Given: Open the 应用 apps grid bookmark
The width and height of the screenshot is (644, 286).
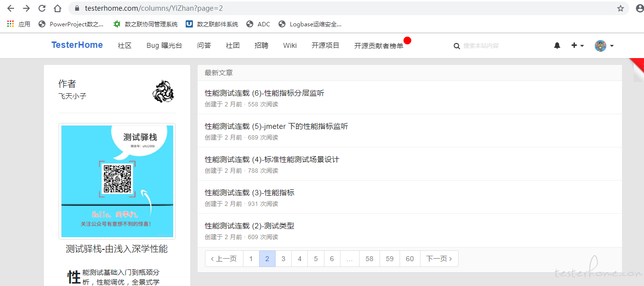Looking at the screenshot, I should tap(19, 24).
